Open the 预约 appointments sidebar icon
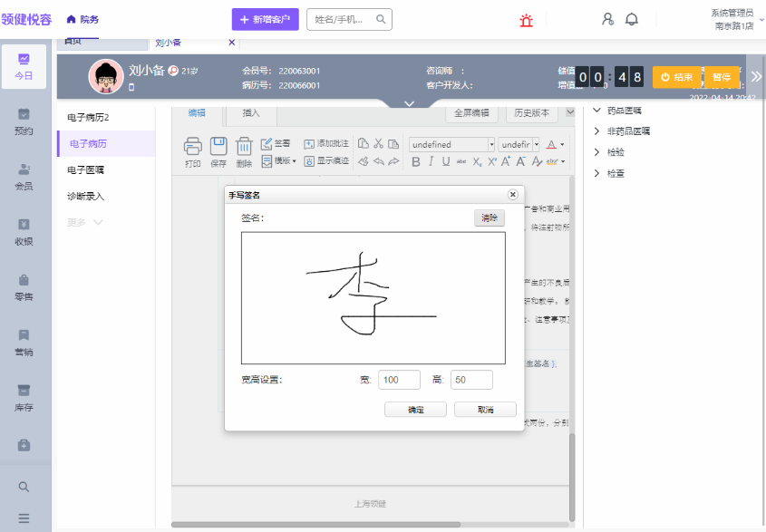This screenshot has width=766, height=532. (x=24, y=122)
